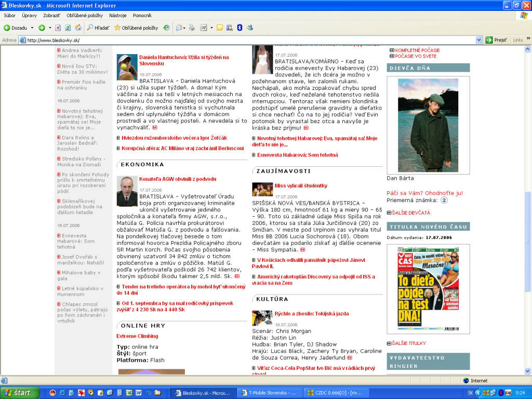Click the Bluetooth tray icon
The image size is (532, 399).
click(501, 393)
